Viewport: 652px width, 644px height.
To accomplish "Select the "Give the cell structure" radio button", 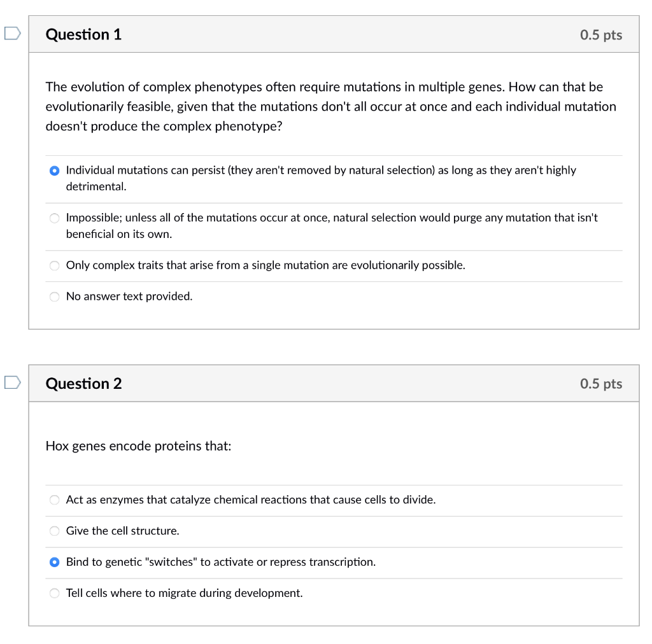I will pos(55,531).
